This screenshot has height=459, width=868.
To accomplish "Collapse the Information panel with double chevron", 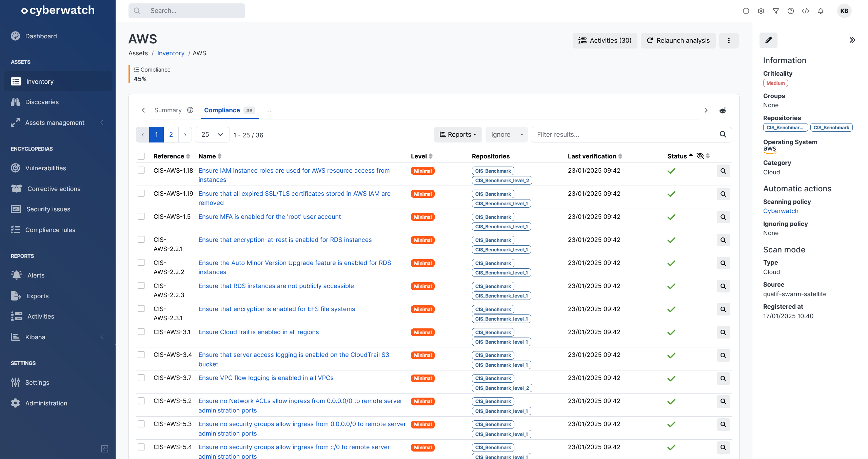I will pyautogui.click(x=852, y=40).
